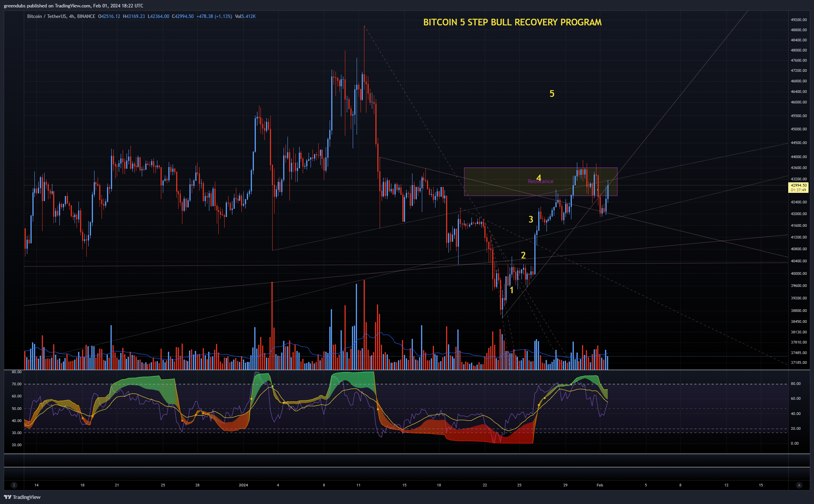Image resolution: width=814 pixels, height=504 pixels.
Task: Click the Vol 5.412K legend value
Action: click(x=245, y=16)
